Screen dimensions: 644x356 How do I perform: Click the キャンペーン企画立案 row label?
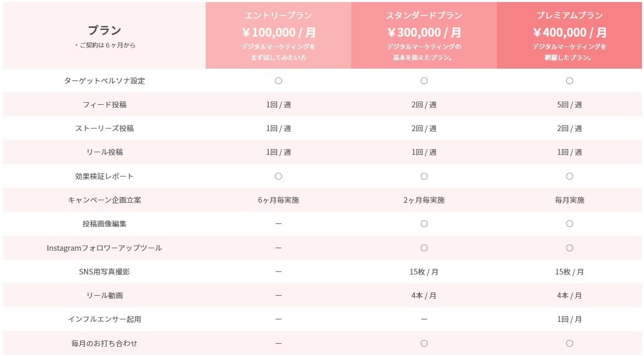click(x=104, y=200)
